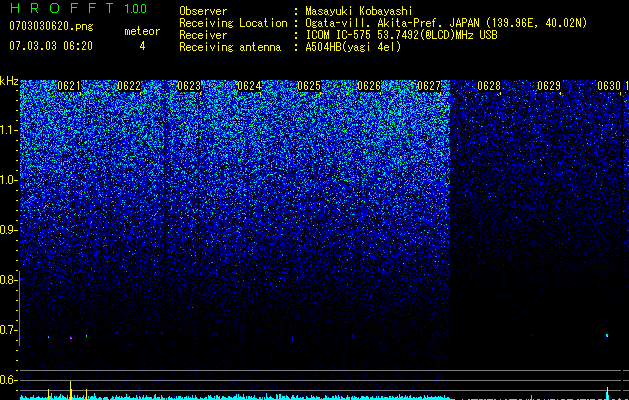Click the HROFFT 1.0.0 title text
Screen dimensions: 629x400
click(x=79, y=8)
